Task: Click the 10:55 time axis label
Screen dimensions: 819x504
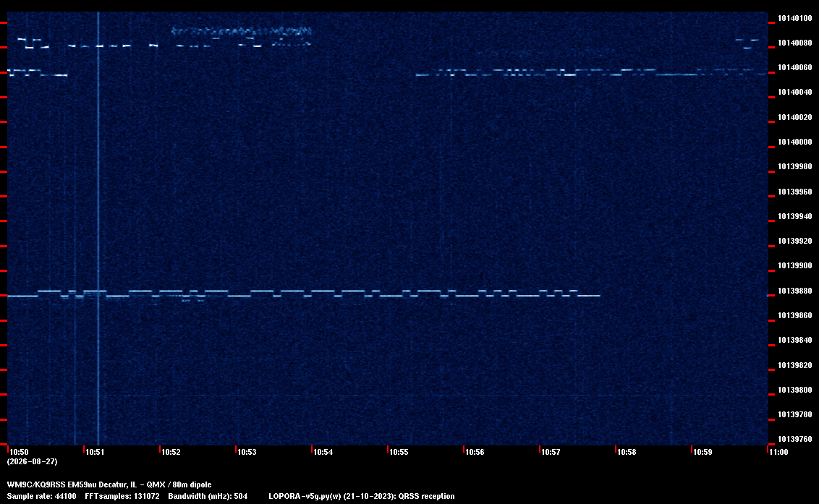Action: (399, 452)
